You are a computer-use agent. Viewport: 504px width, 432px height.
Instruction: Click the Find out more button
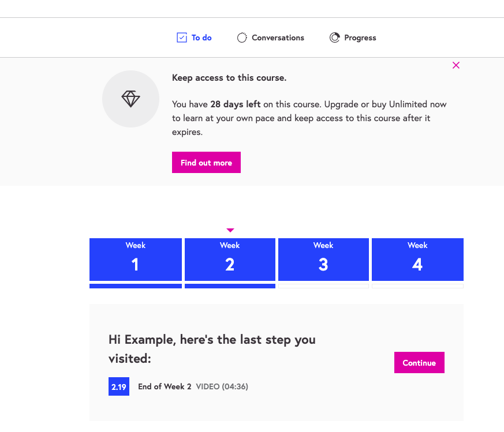pyautogui.click(x=206, y=163)
